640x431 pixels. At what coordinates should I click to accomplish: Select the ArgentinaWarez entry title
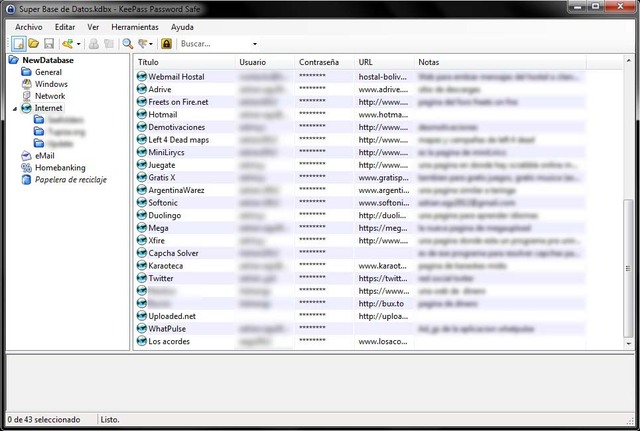176,190
